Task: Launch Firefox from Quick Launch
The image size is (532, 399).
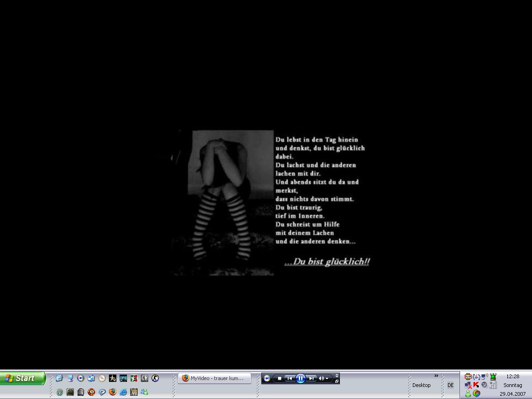Action: [x=113, y=392]
